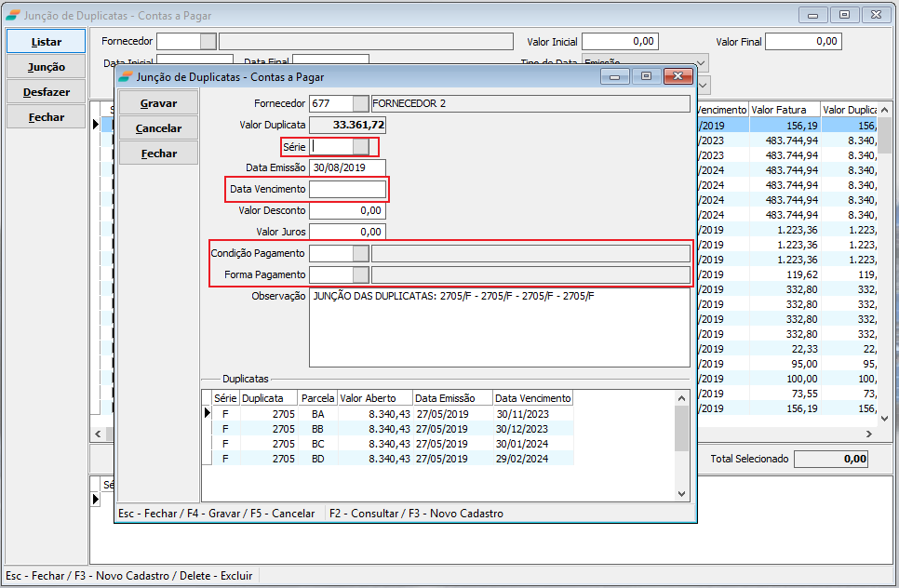
Task: Click the Valor Desconto field
Action: pyautogui.click(x=347, y=210)
